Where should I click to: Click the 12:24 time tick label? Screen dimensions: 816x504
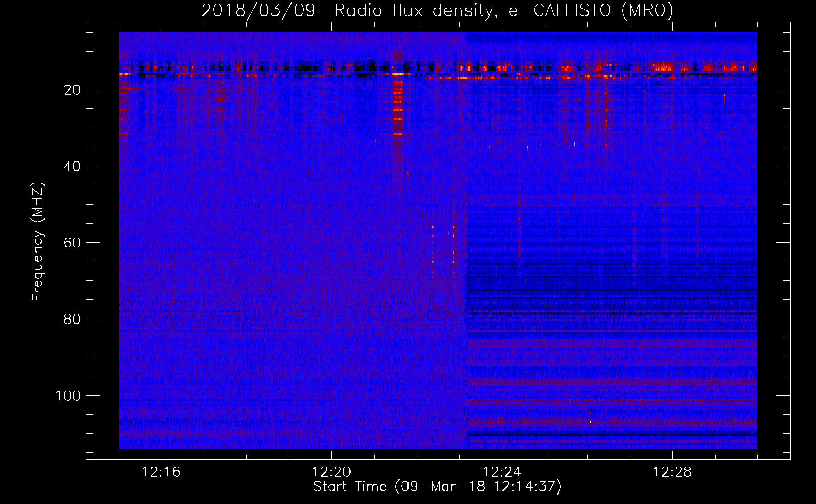502,472
